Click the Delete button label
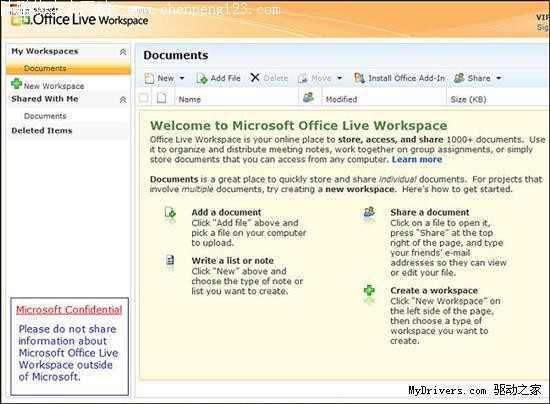This screenshot has height=404, width=550. point(276,78)
